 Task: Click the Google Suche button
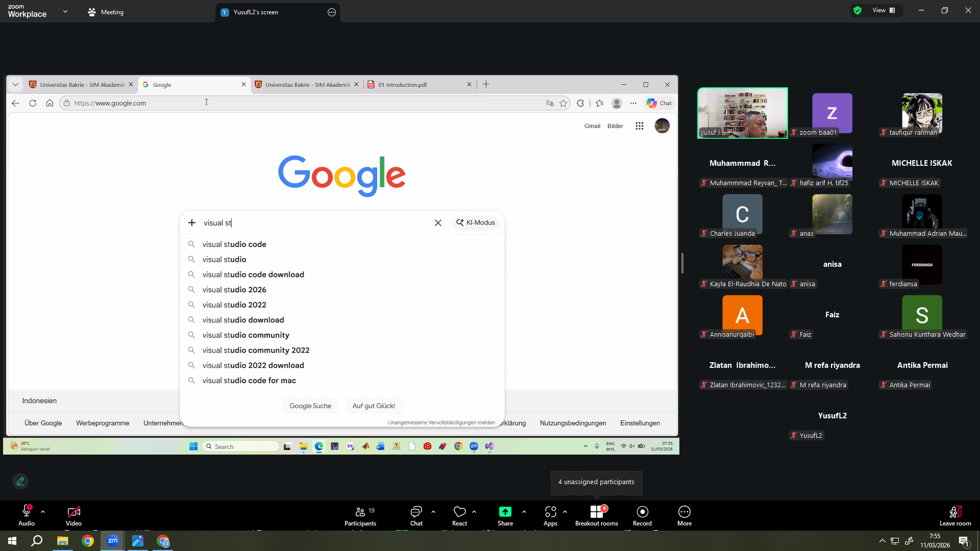[310, 406]
